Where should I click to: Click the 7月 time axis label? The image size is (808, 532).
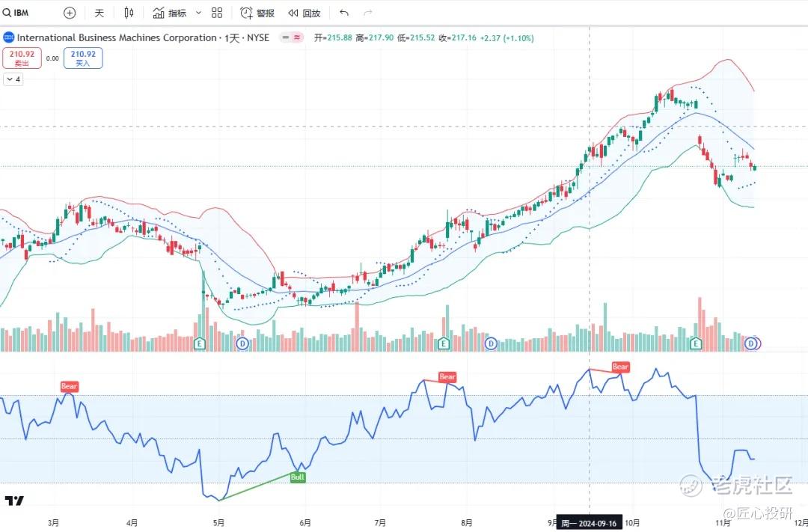(x=380, y=523)
